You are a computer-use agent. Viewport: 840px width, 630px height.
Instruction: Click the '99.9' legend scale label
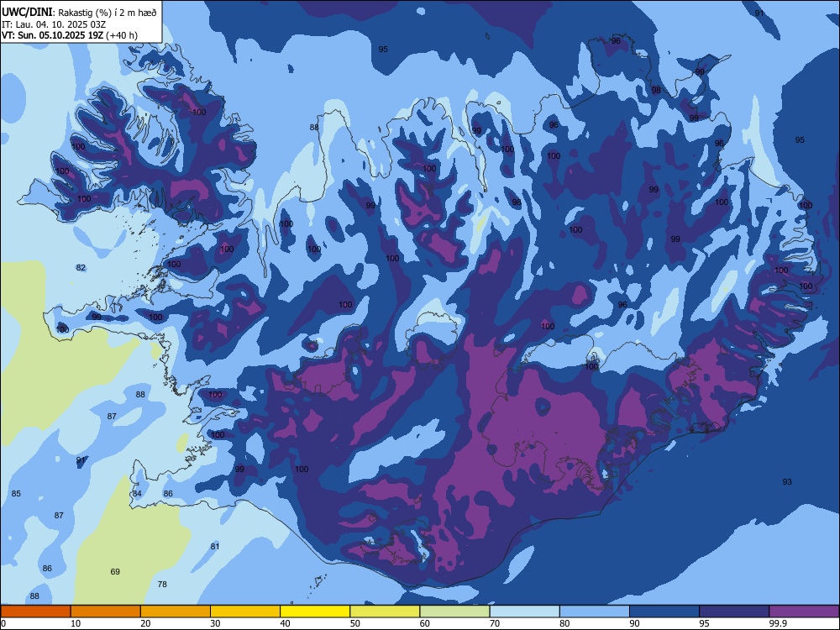pyautogui.click(x=777, y=623)
